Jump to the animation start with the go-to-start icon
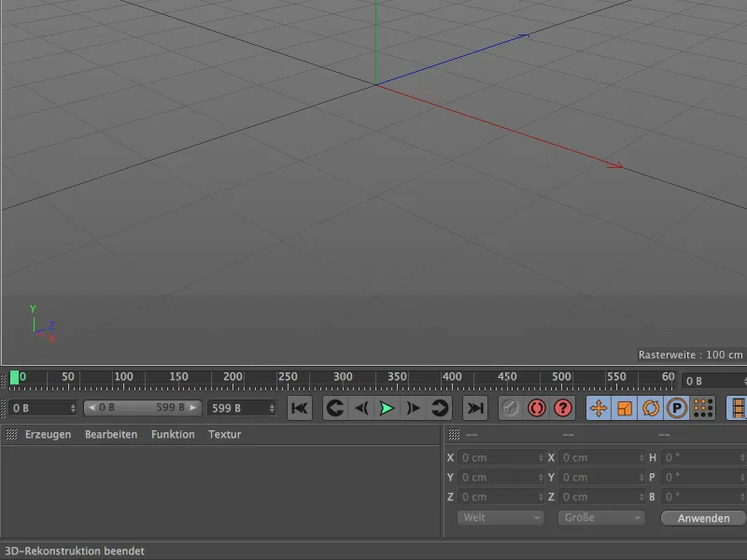Image resolution: width=747 pixels, height=560 pixels. 300,406
